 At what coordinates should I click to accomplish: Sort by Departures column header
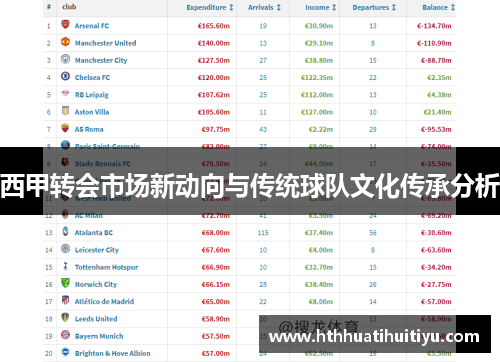[374, 7]
